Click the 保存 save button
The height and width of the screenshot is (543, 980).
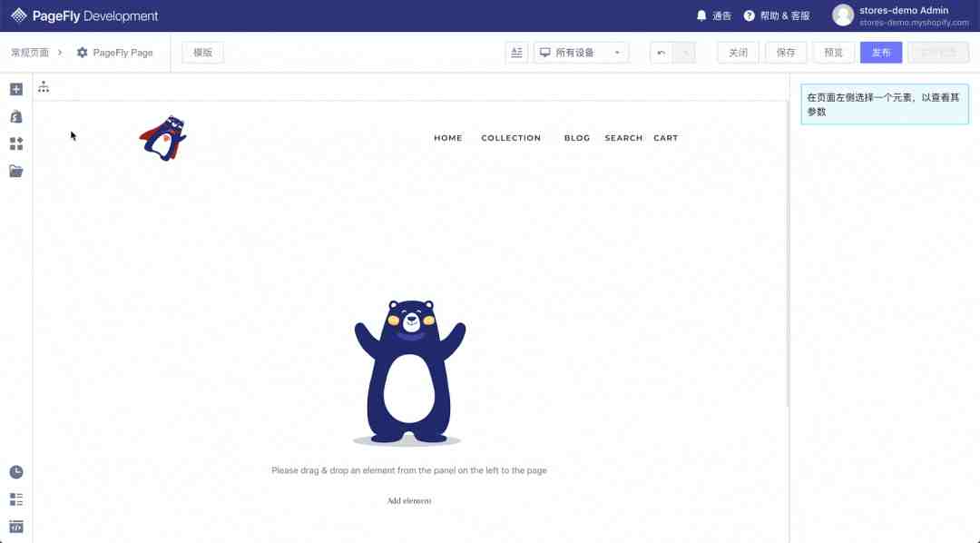tap(786, 53)
